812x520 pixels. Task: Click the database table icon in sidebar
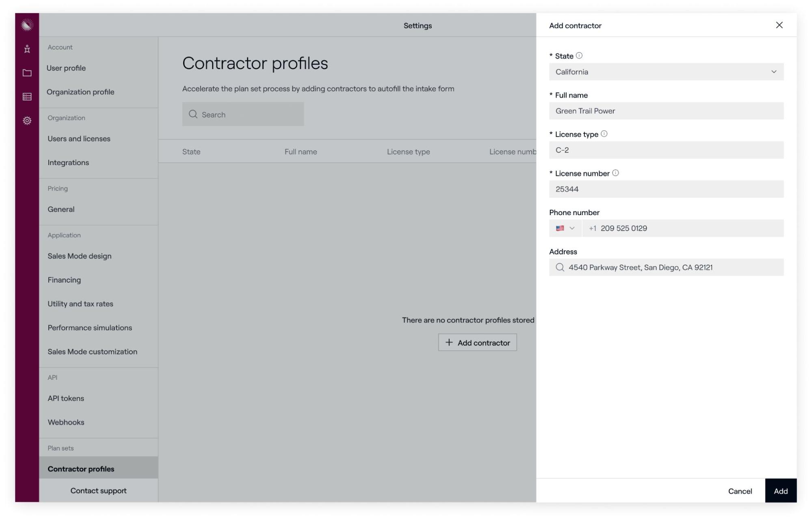27,97
